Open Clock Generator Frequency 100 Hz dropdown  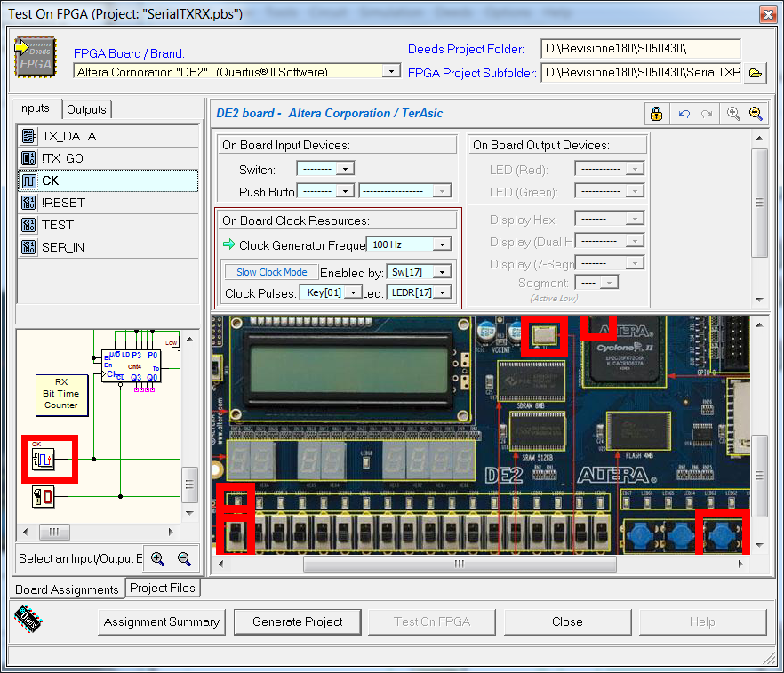442,244
